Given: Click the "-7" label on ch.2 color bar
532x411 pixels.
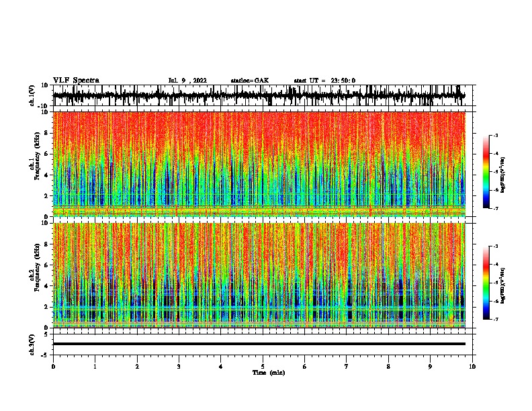Looking at the screenshot, I should (496, 319).
